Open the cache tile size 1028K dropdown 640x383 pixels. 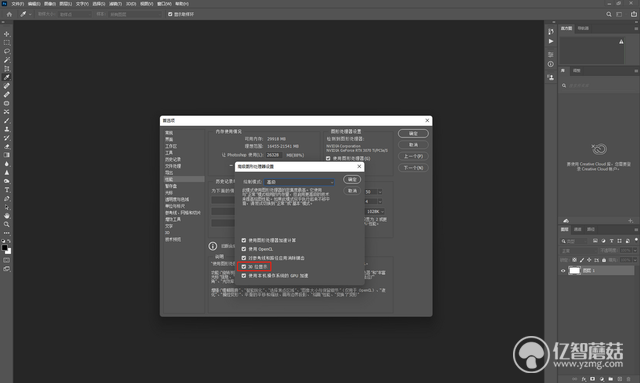click(375, 212)
